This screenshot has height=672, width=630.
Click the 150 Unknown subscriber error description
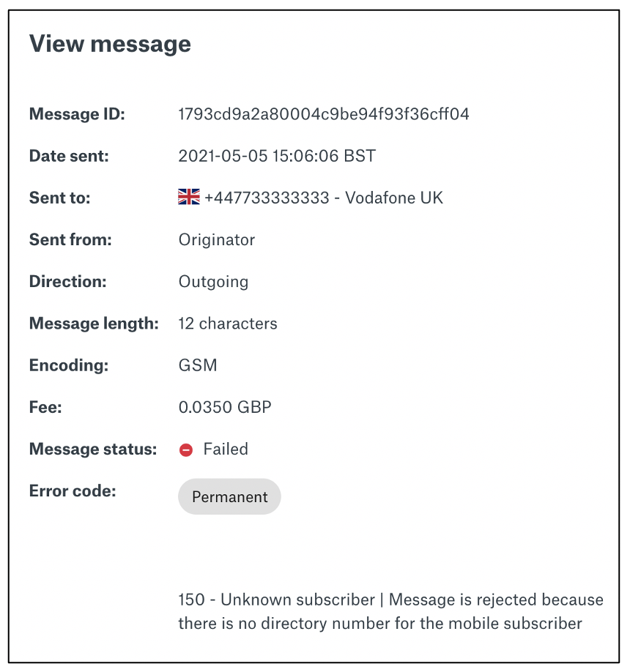click(390, 611)
